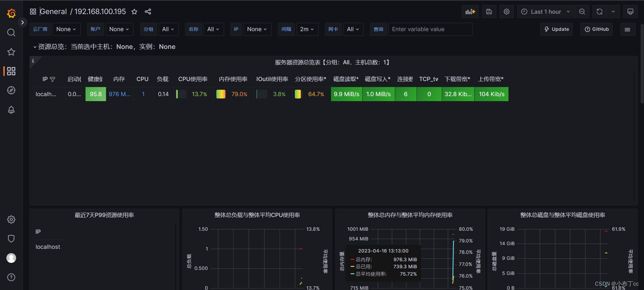The image size is (644, 290).
Task: Type in the 查询 variable value field
Action: 430,29
